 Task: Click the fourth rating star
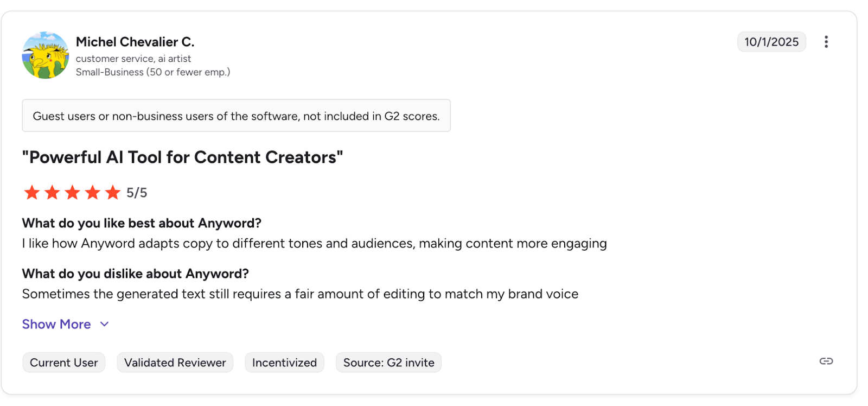coord(93,192)
